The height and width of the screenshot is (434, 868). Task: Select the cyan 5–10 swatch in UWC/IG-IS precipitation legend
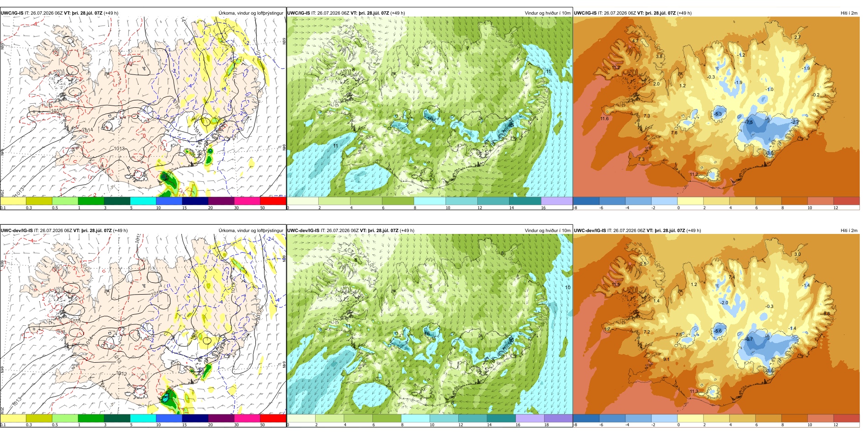(x=143, y=201)
